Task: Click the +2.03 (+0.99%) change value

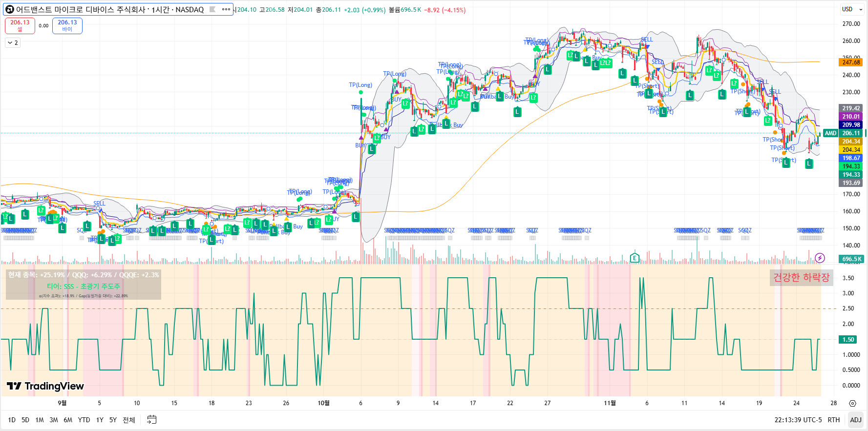Action: [x=364, y=10]
